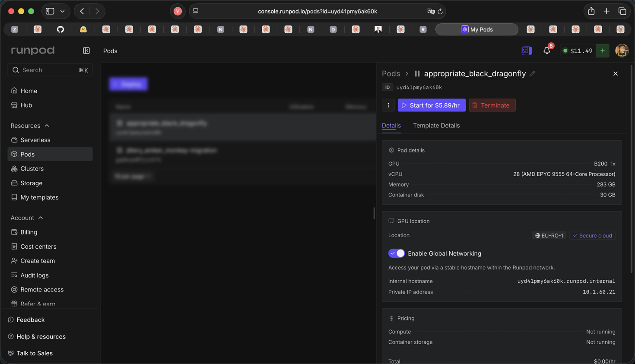The width and height of the screenshot is (635, 364).
Task: Open the Feedback link
Action: tap(30, 320)
